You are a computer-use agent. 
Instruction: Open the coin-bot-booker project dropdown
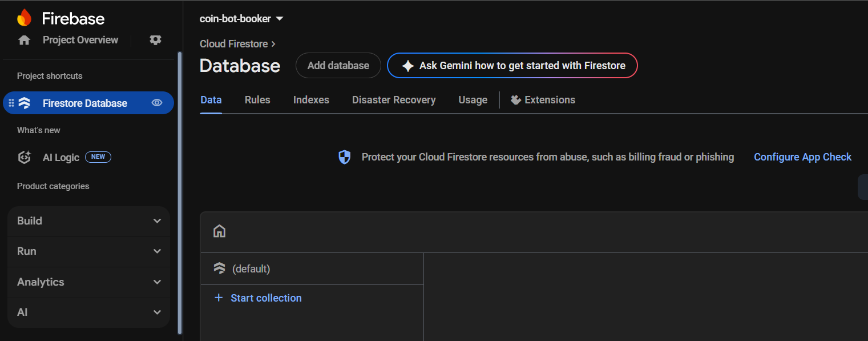[x=241, y=19]
